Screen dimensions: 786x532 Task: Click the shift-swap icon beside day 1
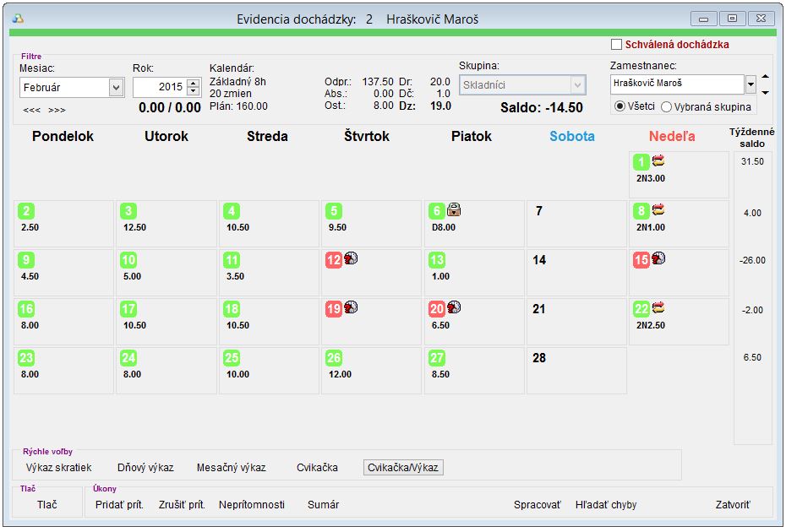click(x=658, y=160)
